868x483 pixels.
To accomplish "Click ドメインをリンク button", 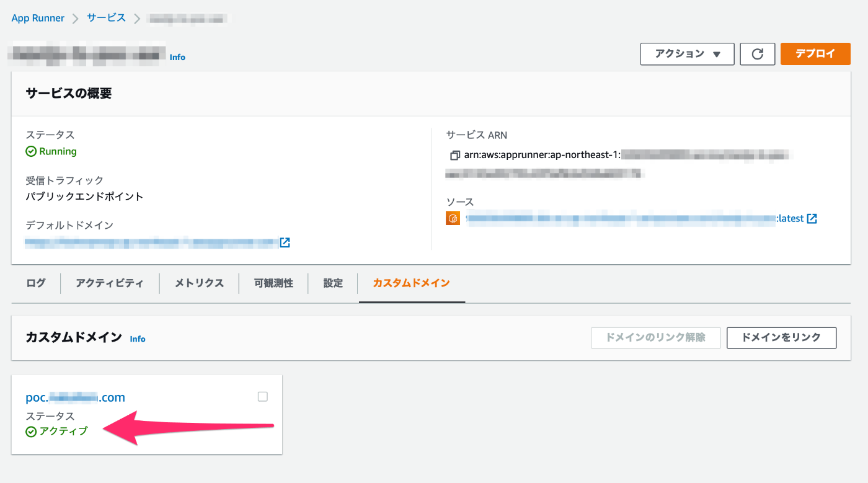I will 781,338.
